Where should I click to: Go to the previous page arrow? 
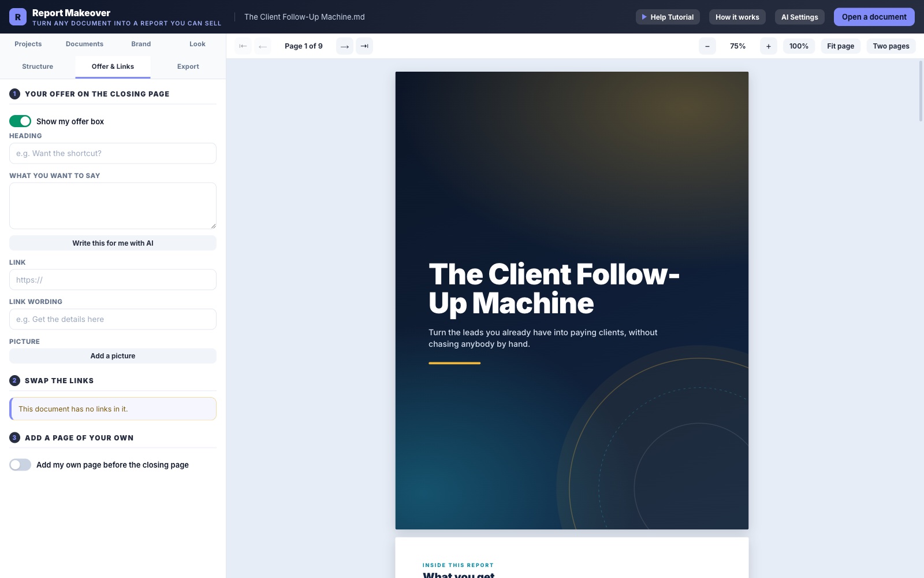(263, 46)
